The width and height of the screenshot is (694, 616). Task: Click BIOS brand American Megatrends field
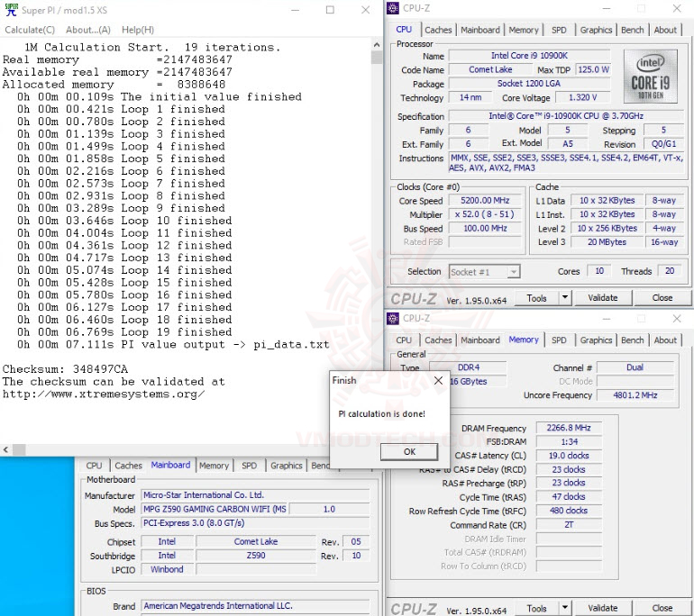coord(255,606)
